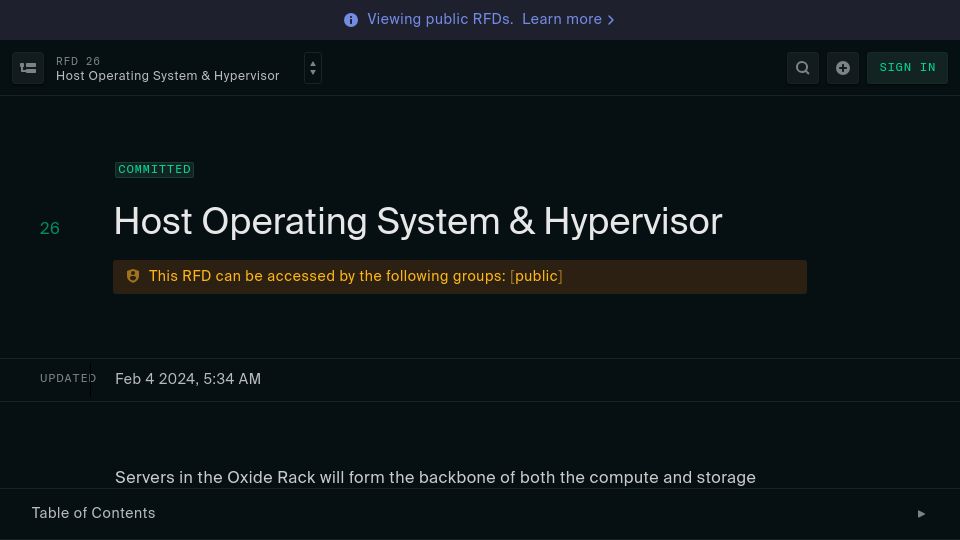Click the public group label

pos(536,276)
